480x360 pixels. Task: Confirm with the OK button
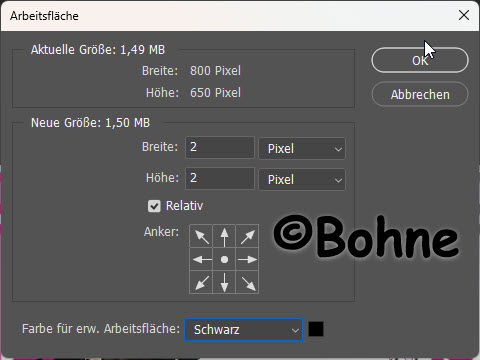click(x=420, y=60)
